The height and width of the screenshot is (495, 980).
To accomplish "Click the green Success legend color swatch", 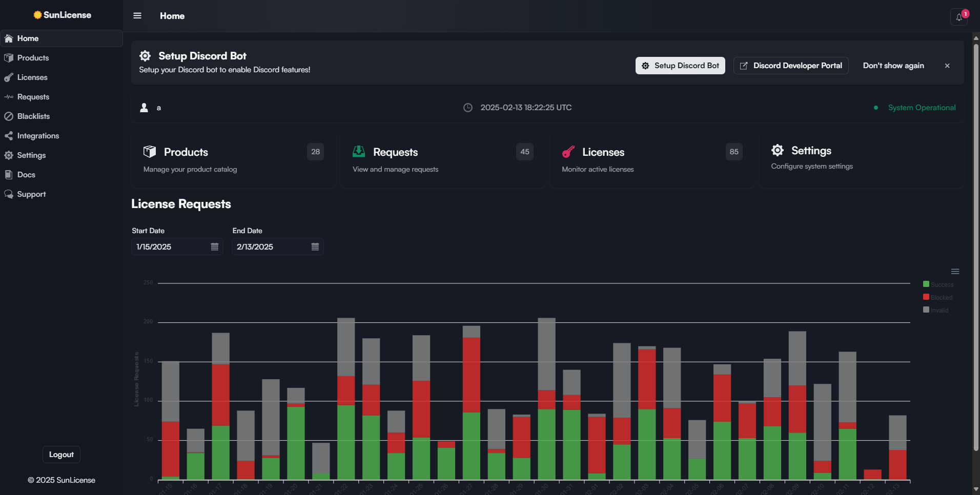I will coord(926,283).
